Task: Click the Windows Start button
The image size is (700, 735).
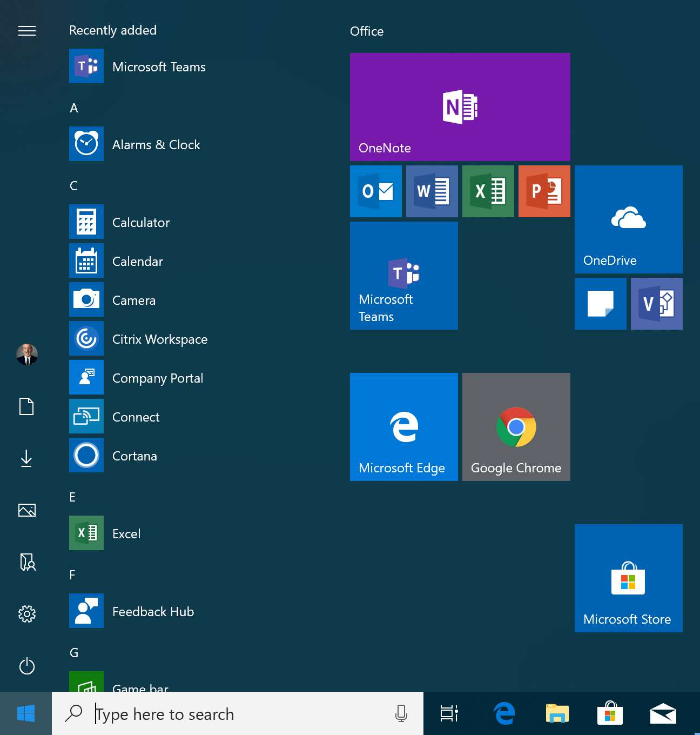Action: (x=26, y=713)
